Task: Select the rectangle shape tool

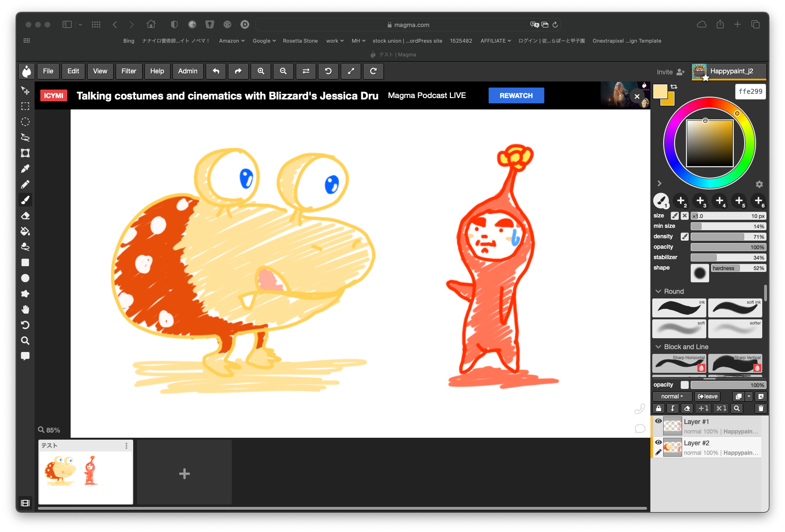Action: click(x=25, y=262)
